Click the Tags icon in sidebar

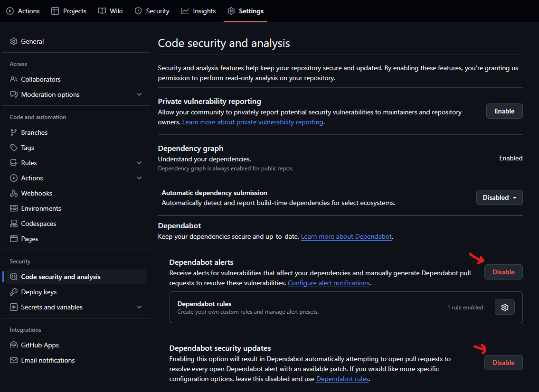coord(14,148)
